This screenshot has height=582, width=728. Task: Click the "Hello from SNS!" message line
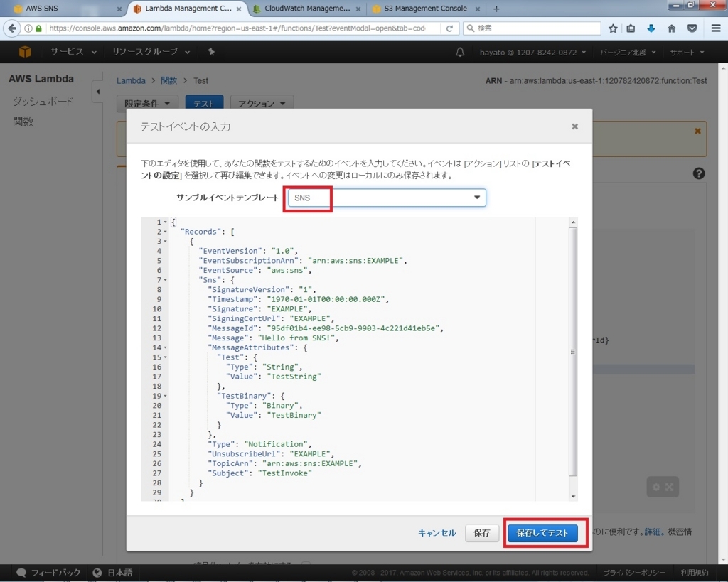coord(273,338)
